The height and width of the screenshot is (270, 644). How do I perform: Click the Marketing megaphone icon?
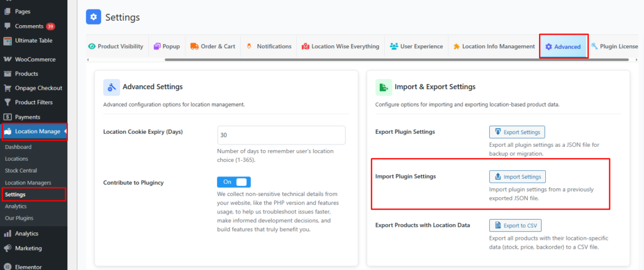click(x=8, y=248)
